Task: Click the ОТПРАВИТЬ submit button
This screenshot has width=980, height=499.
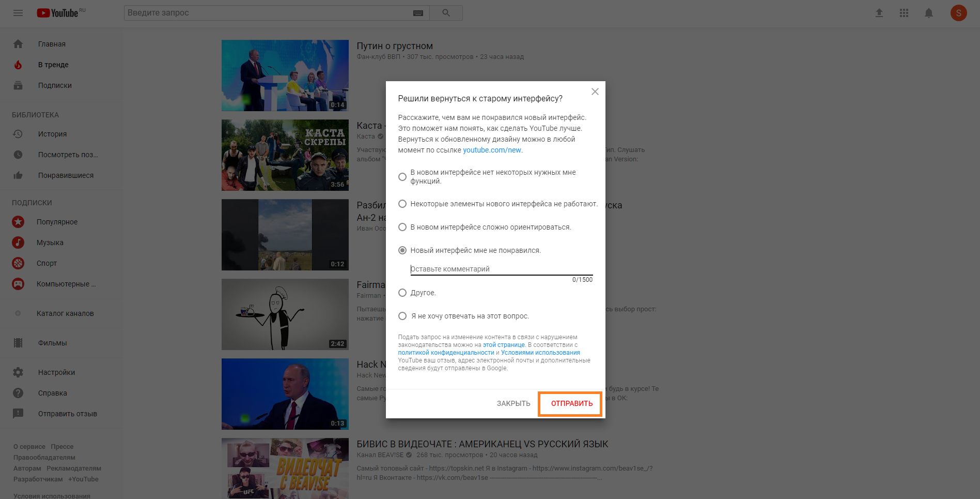Action: (571, 403)
